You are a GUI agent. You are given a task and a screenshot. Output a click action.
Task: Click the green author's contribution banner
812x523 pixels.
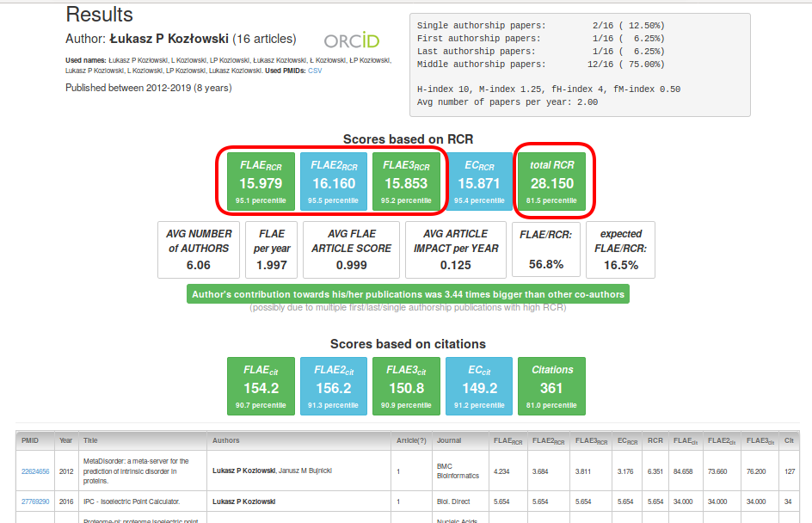tap(408, 294)
